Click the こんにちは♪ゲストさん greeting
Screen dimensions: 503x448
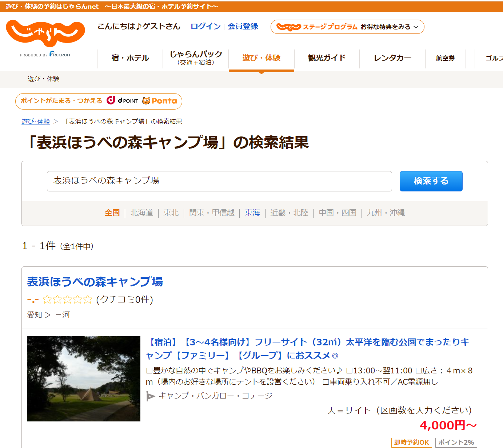tap(139, 26)
